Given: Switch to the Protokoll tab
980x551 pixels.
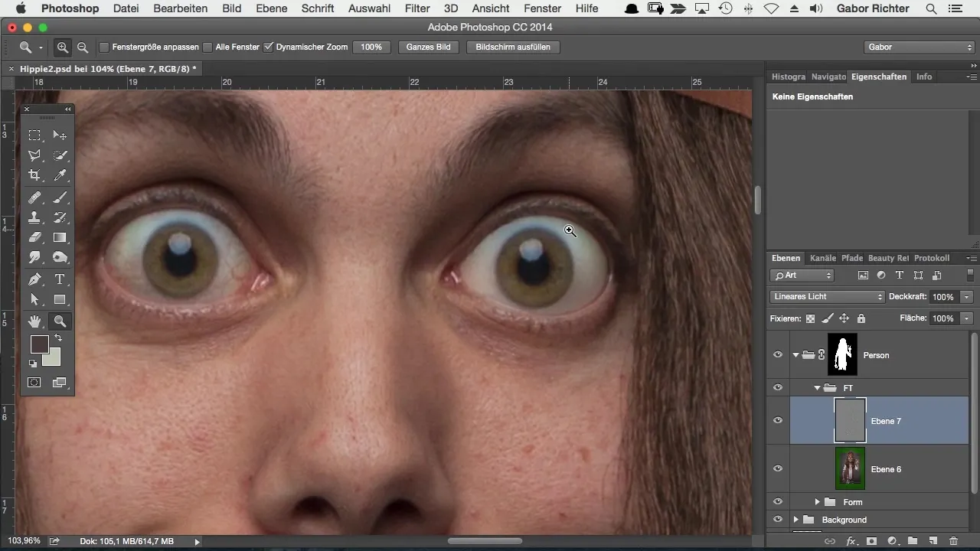Looking at the screenshot, I should [x=932, y=259].
